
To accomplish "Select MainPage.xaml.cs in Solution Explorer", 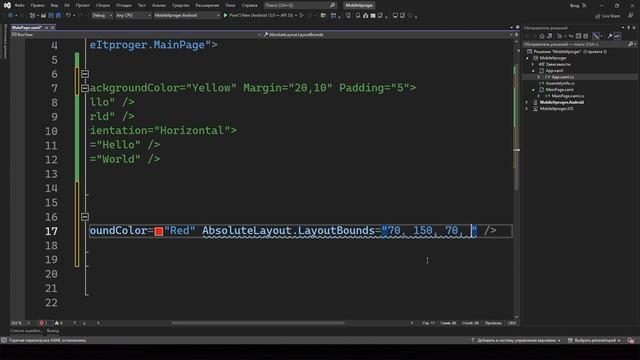I will 567,96.
